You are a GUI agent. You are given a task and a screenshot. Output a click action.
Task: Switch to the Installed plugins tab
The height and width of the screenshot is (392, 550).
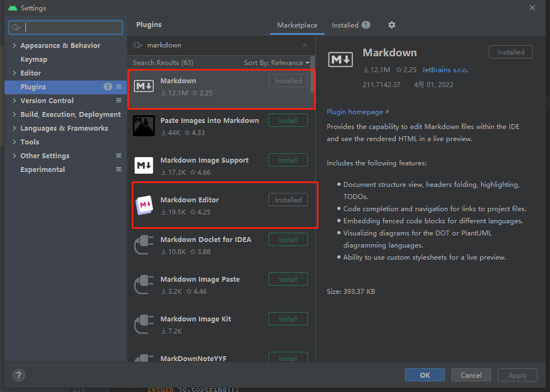tap(346, 25)
